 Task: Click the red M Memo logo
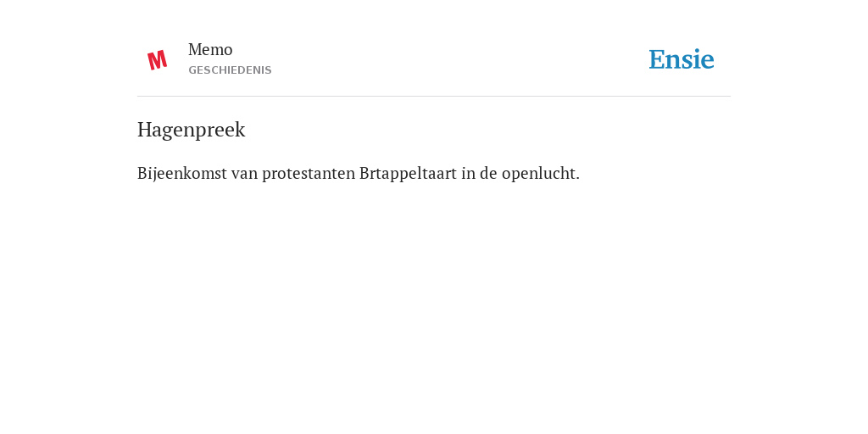pyautogui.click(x=157, y=60)
